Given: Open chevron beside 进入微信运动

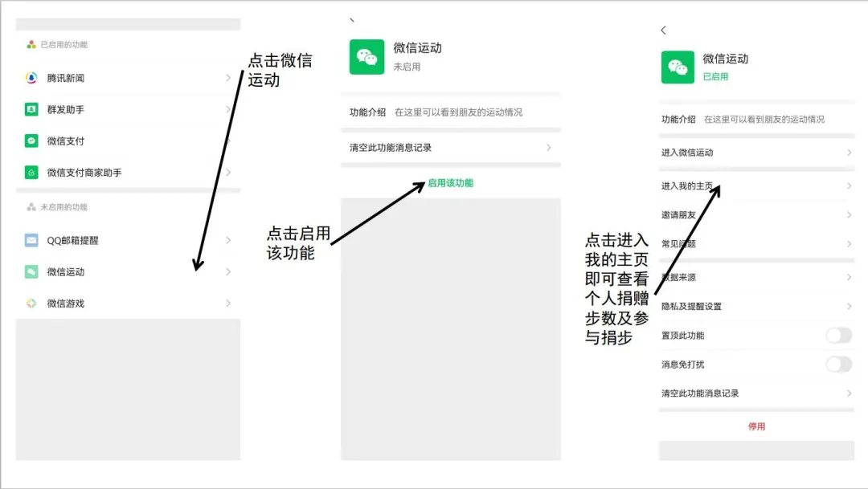Looking at the screenshot, I should coord(850,152).
